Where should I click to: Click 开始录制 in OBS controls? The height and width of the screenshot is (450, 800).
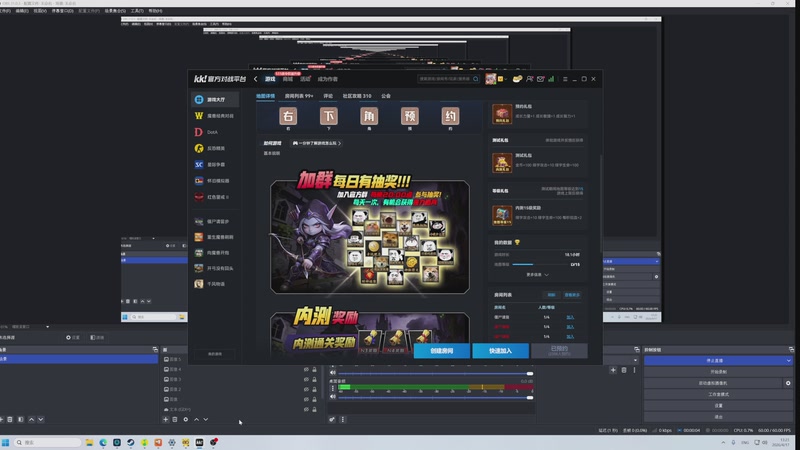718,372
